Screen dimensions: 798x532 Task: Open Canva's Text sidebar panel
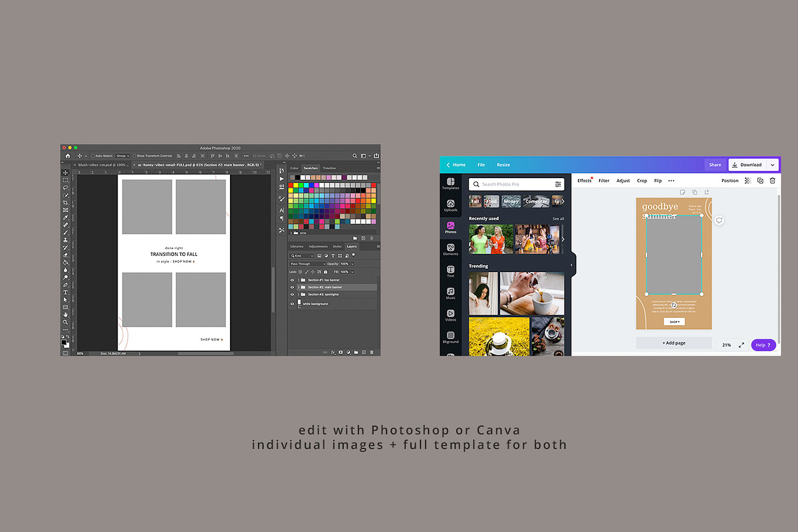(x=451, y=271)
